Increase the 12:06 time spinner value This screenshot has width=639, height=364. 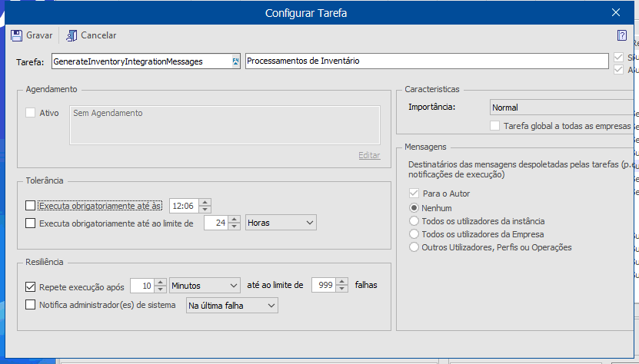point(205,202)
